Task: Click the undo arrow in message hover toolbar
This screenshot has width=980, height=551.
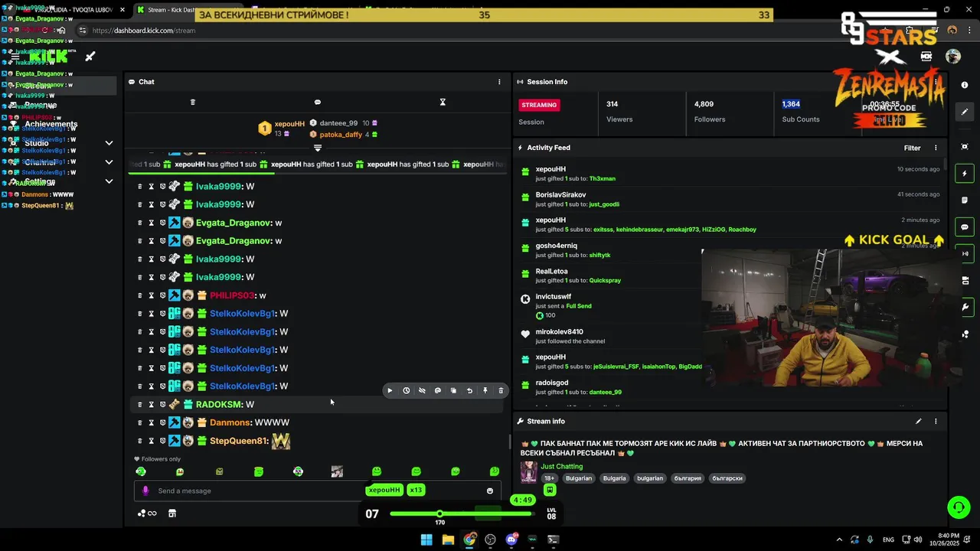Action: point(469,390)
